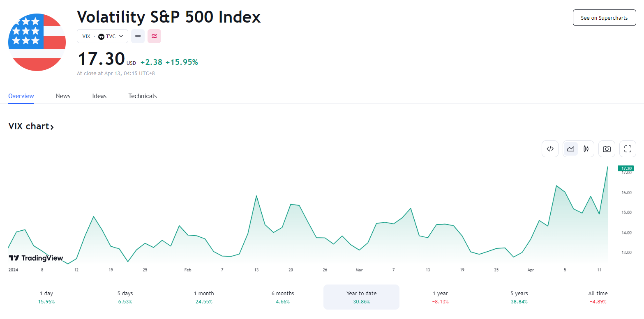
Task: Take a chart snapshot with camera icon
Action: [607, 149]
